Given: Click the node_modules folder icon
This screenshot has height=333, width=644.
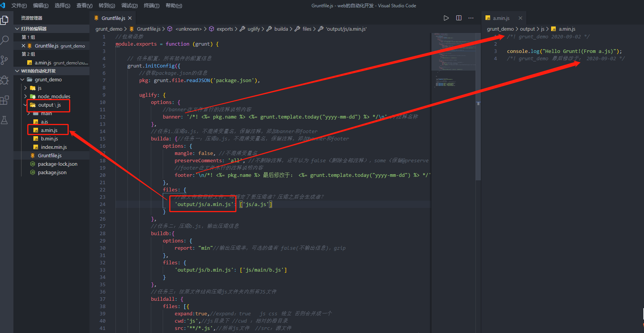Looking at the screenshot, I should click(x=33, y=96).
